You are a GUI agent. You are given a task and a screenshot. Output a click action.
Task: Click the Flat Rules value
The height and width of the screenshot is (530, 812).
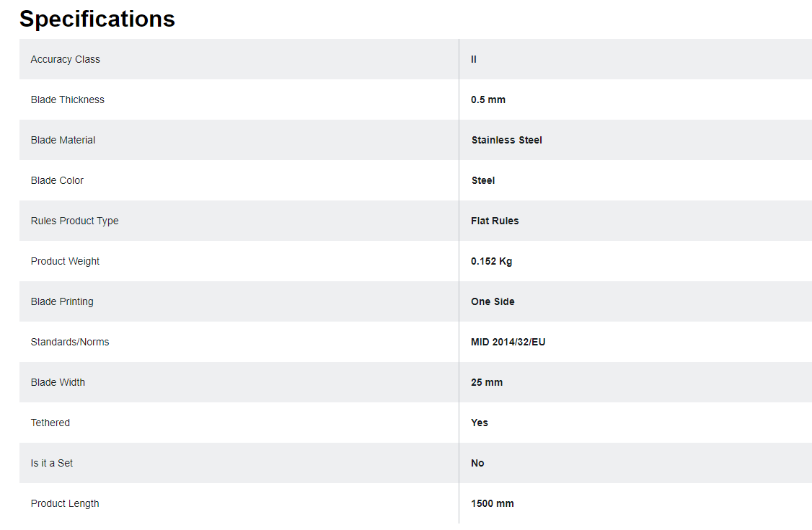495,221
